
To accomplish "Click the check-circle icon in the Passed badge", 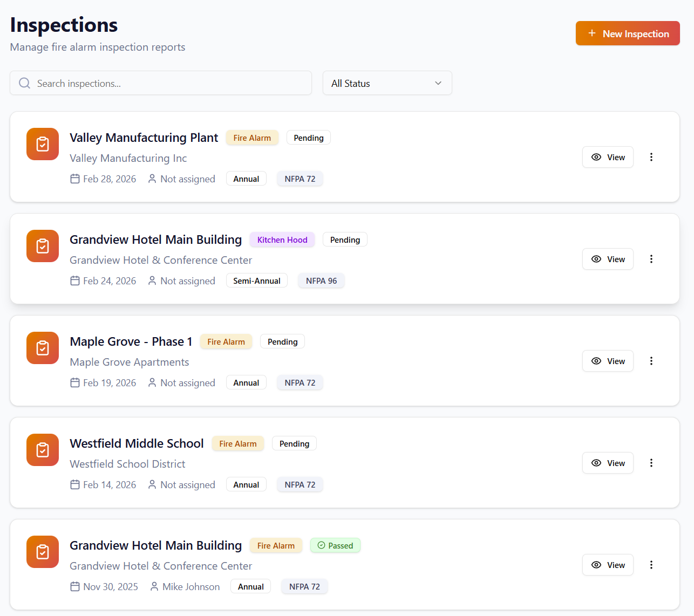I will tap(321, 545).
